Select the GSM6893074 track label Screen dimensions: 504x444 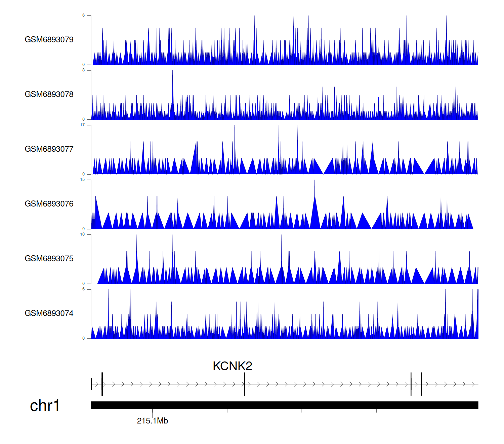(49, 313)
